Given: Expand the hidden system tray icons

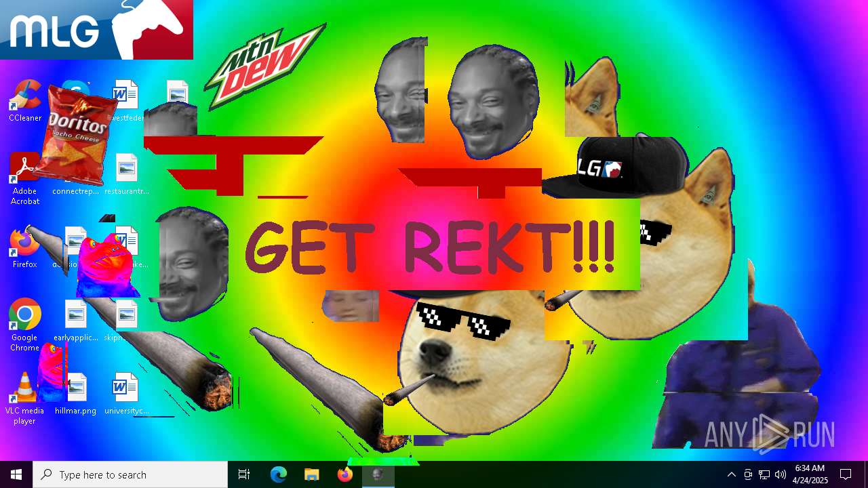Looking at the screenshot, I should tap(732, 474).
